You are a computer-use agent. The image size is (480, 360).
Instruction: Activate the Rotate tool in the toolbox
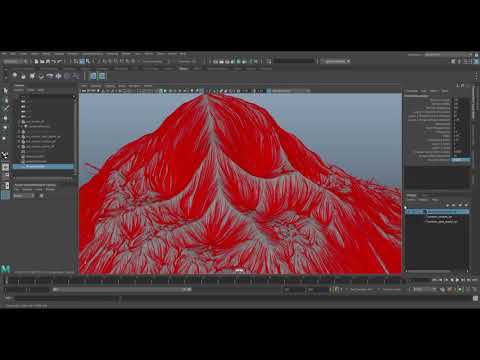5,128
